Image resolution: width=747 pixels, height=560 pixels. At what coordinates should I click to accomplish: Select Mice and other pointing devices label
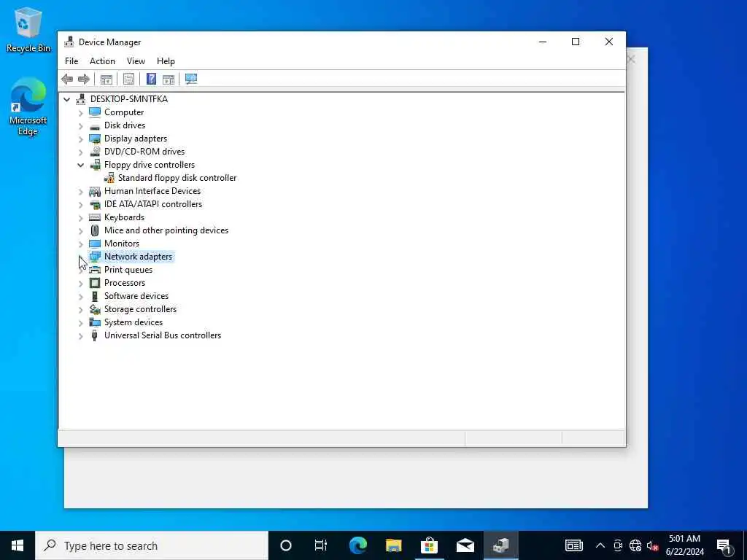(x=166, y=230)
